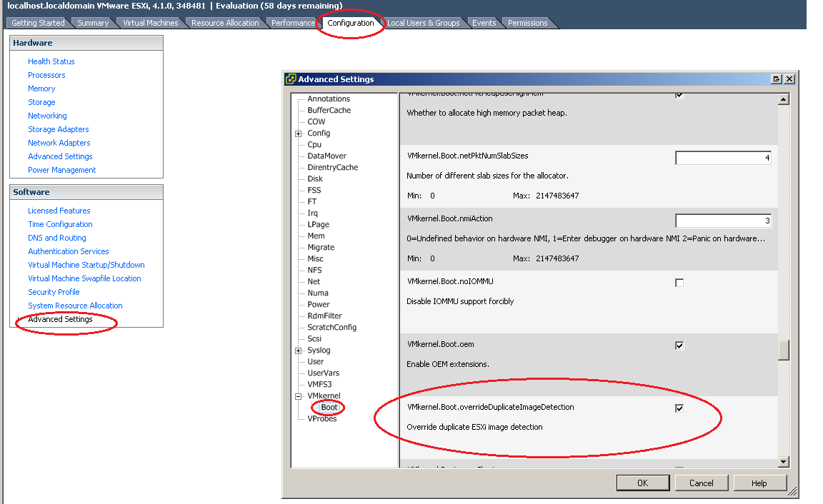Click the settings list scrollbar thumb
This screenshot has width=823, height=504.
784,351
